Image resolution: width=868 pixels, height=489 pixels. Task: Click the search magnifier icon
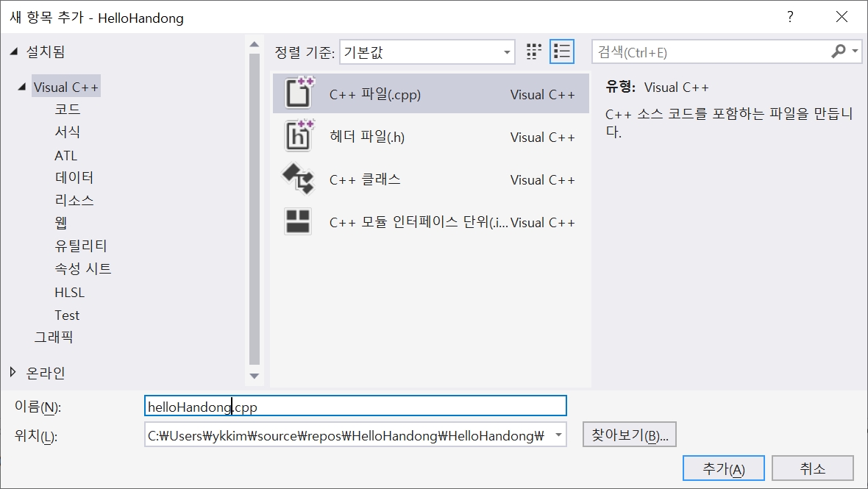[839, 51]
